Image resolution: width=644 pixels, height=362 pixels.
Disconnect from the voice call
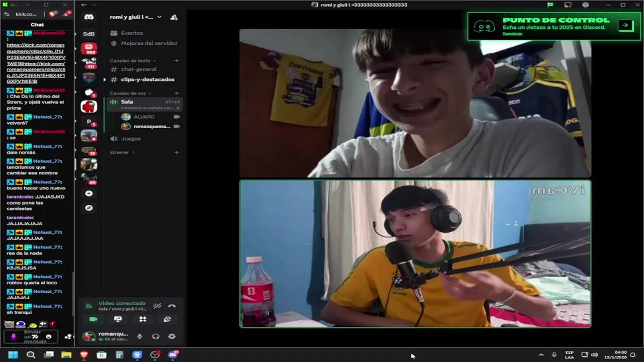(x=172, y=306)
